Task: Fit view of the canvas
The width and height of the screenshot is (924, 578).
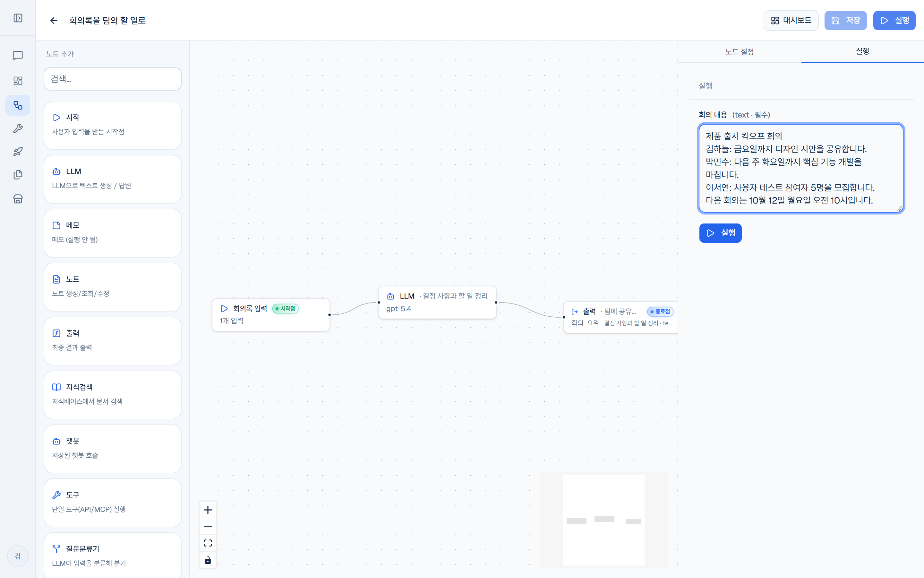Action: tap(208, 543)
